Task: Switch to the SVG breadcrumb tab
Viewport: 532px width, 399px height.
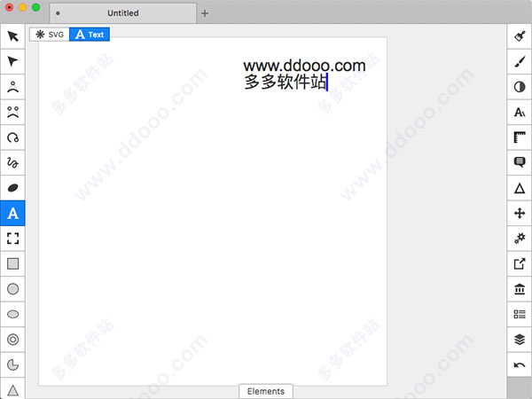Action: pos(50,35)
